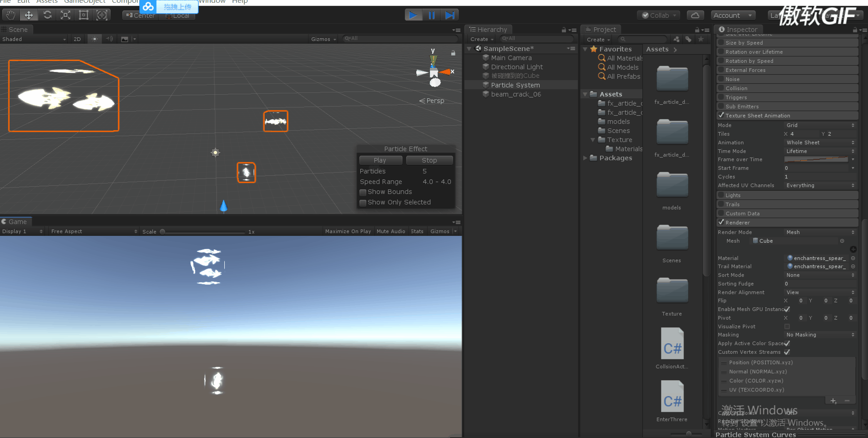The image size is (868, 438).
Task: Lock the Project panel
Action: click(x=697, y=30)
